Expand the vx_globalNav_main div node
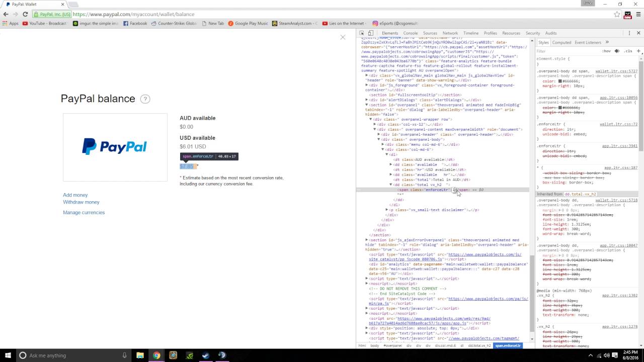This screenshot has width=644, height=362. [367, 75]
